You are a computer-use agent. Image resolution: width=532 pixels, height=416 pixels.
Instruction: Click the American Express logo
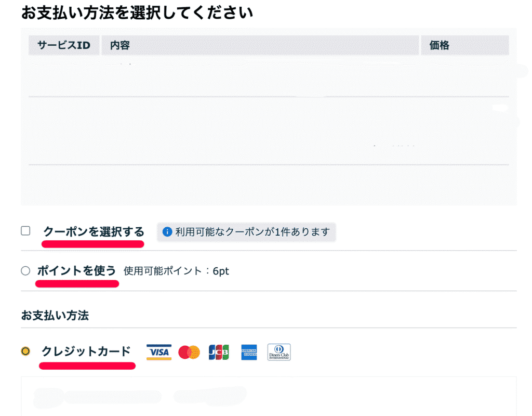(x=249, y=352)
